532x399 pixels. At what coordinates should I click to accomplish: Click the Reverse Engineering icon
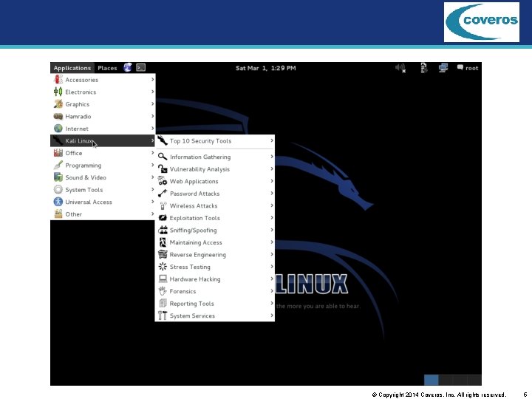[163, 254]
